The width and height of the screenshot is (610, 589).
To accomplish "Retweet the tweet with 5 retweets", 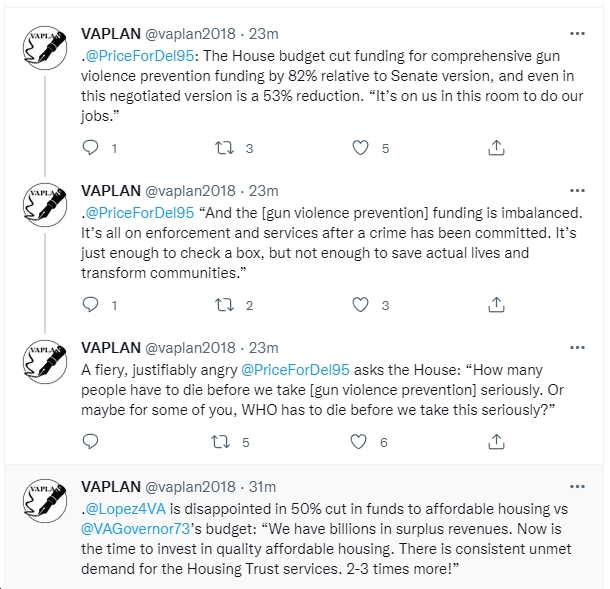I will 221,442.
